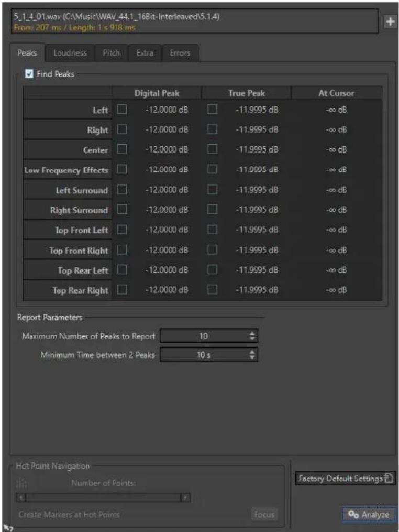Tick Top Rear Right Digital Peak checkbox
Screen dimensions: 399x532
coord(122,289)
